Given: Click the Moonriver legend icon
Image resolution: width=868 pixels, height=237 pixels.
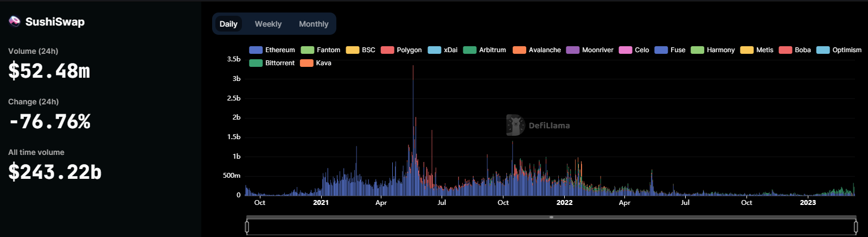Looking at the screenshot, I should coord(573,50).
